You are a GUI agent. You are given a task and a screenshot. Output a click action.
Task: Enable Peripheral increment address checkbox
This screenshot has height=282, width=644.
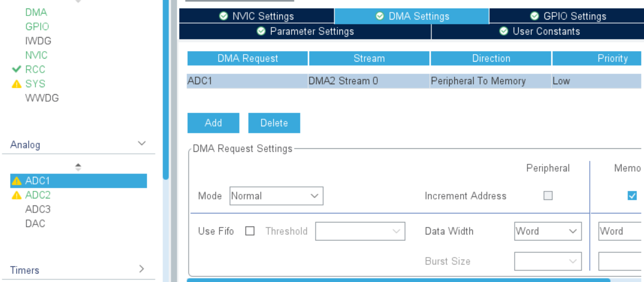(x=548, y=196)
